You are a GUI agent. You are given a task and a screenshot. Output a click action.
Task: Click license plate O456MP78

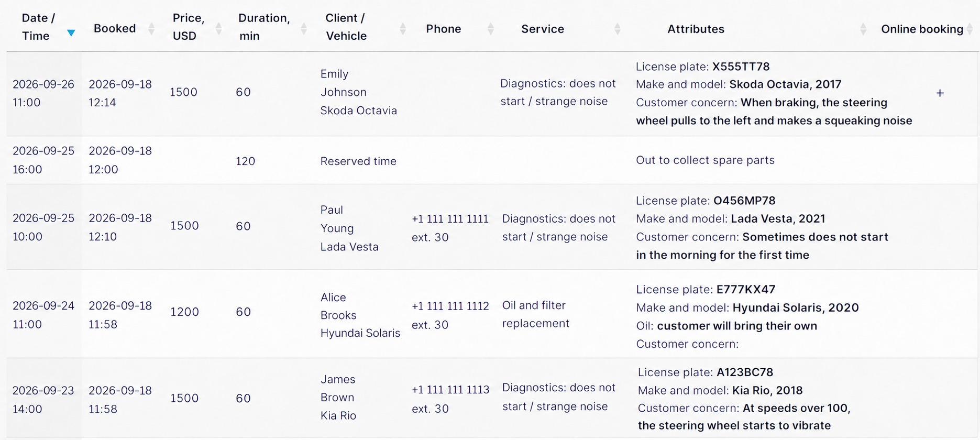point(744,201)
